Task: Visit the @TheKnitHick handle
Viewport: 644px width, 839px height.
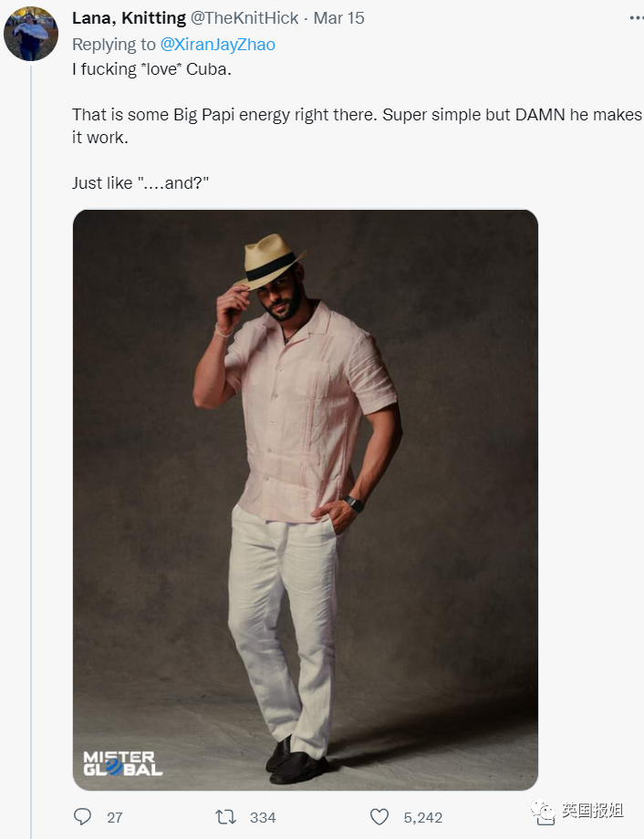Action: coord(244,18)
